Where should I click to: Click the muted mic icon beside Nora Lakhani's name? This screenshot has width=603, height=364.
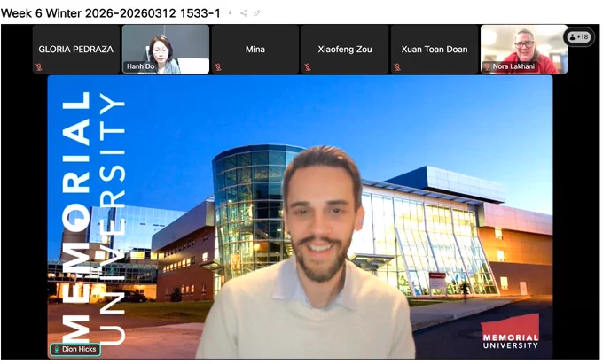[487, 66]
